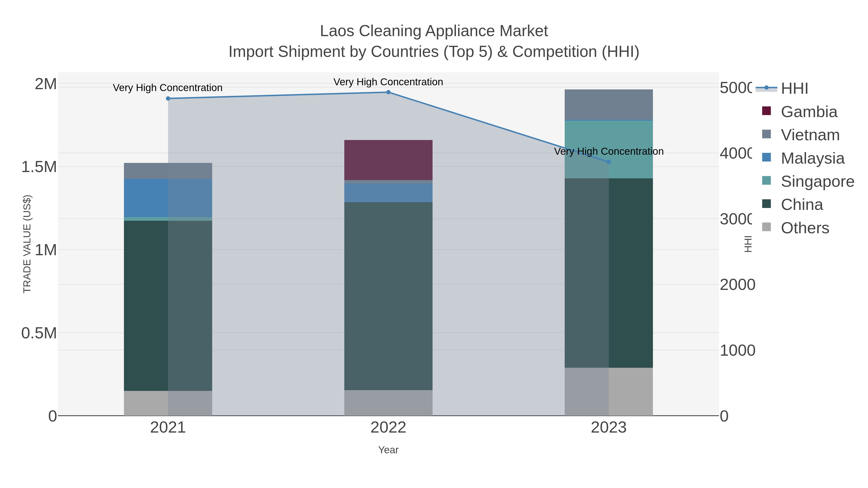Click the 0.5M left axis tick label
Screen dimensions: 868x488
coord(39,334)
